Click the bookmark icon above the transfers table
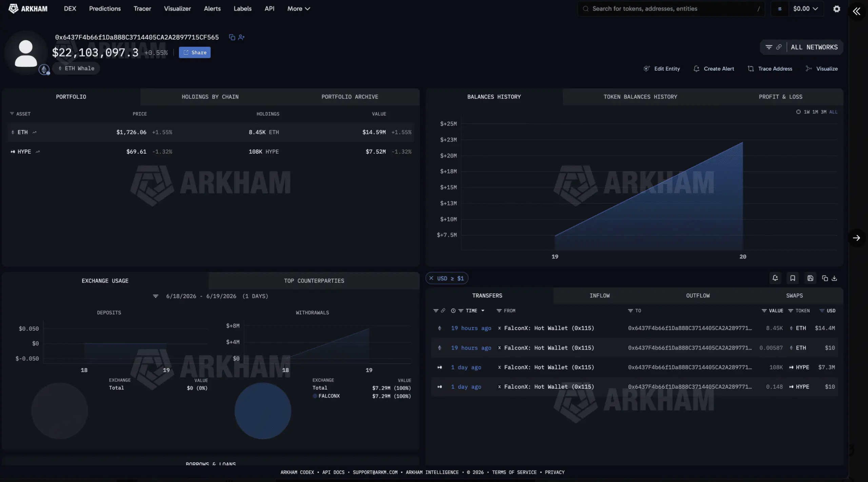 pos(793,278)
